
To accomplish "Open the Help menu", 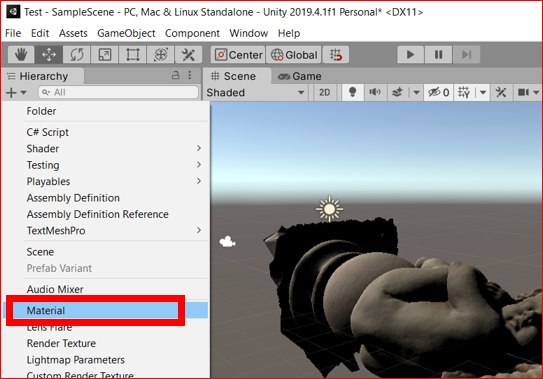I will (289, 33).
